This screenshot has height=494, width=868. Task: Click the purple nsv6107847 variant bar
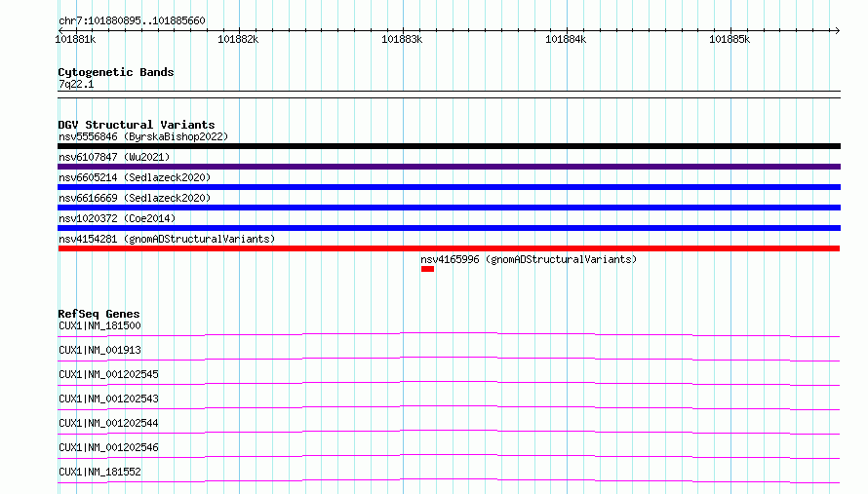(x=449, y=167)
